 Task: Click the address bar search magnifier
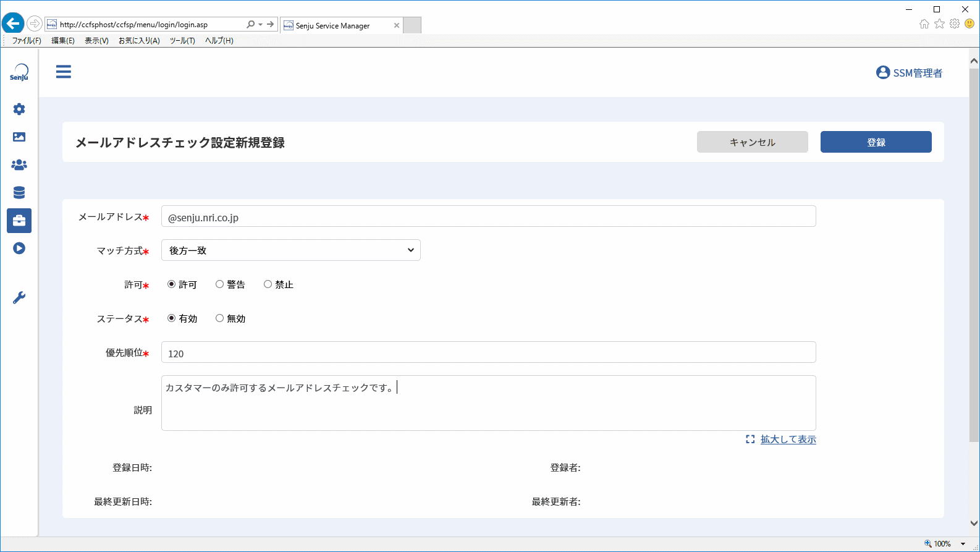tap(250, 25)
